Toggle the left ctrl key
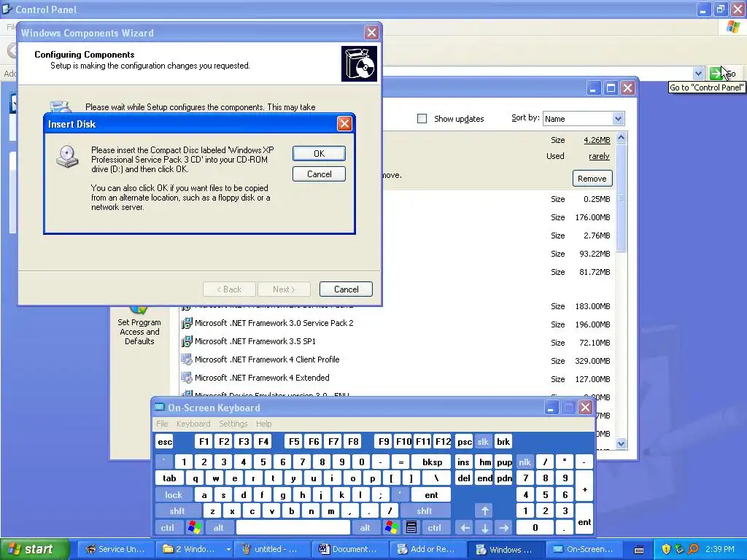Viewport: 747px width, 560px height. pyautogui.click(x=167, y=528)
